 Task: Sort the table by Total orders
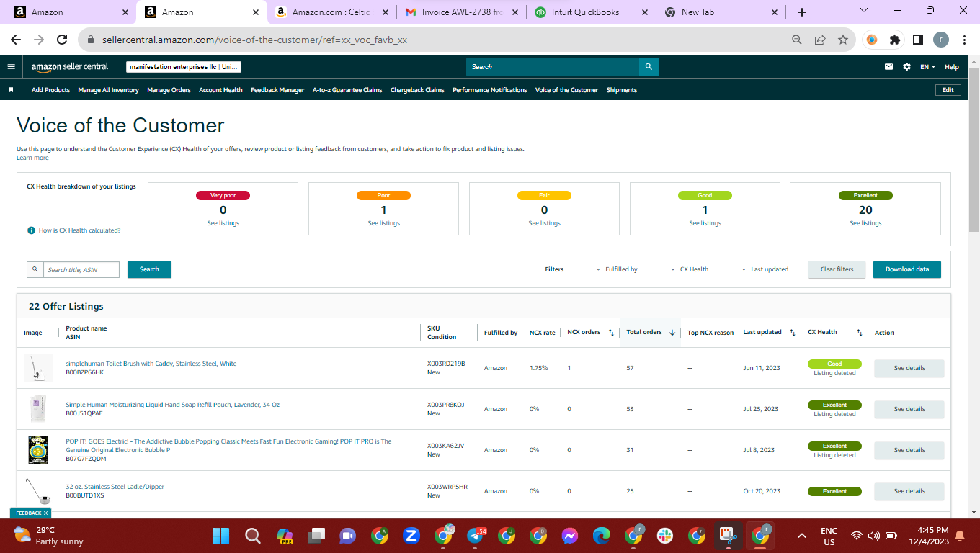(x=672, y=333)
